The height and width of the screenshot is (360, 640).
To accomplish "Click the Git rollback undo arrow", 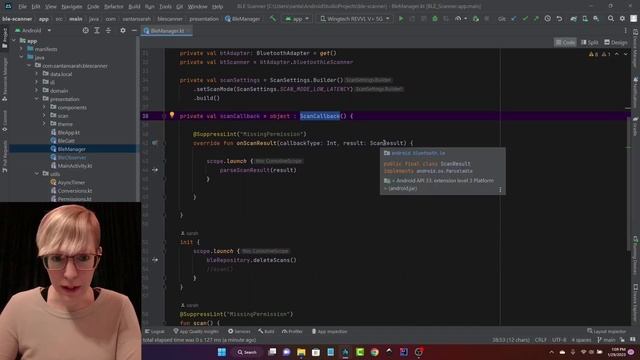I will 559,19.
